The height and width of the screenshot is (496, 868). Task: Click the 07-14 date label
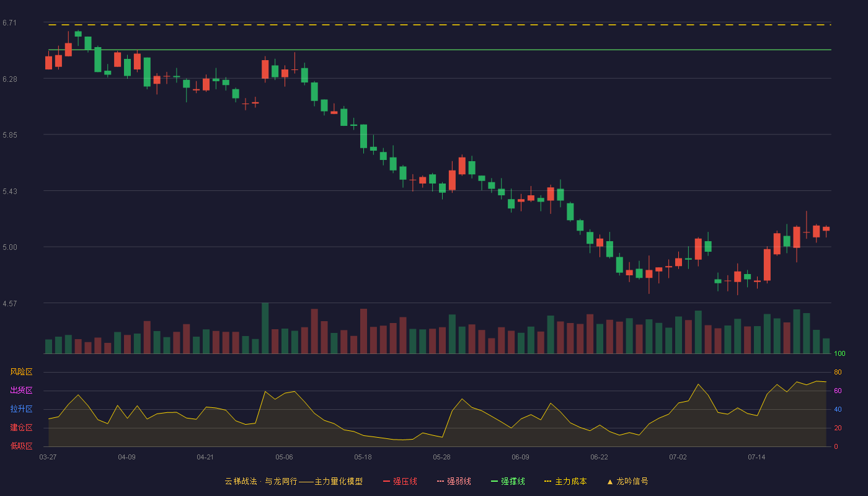pos(756,457)
